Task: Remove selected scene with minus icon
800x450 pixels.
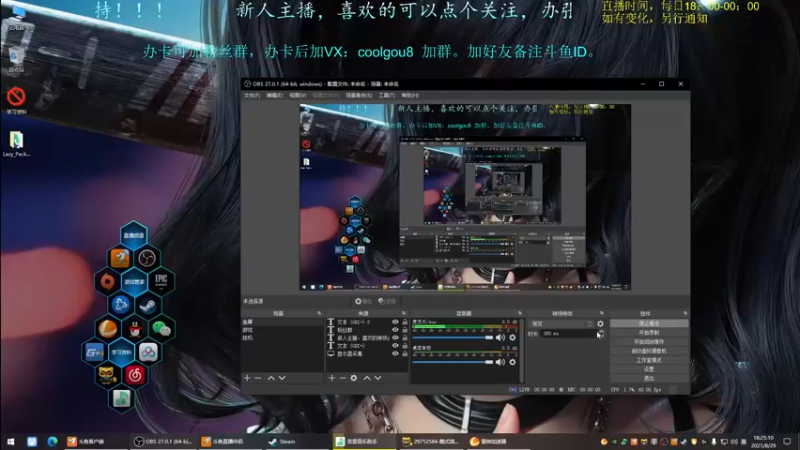Action: tap(258, 378)
